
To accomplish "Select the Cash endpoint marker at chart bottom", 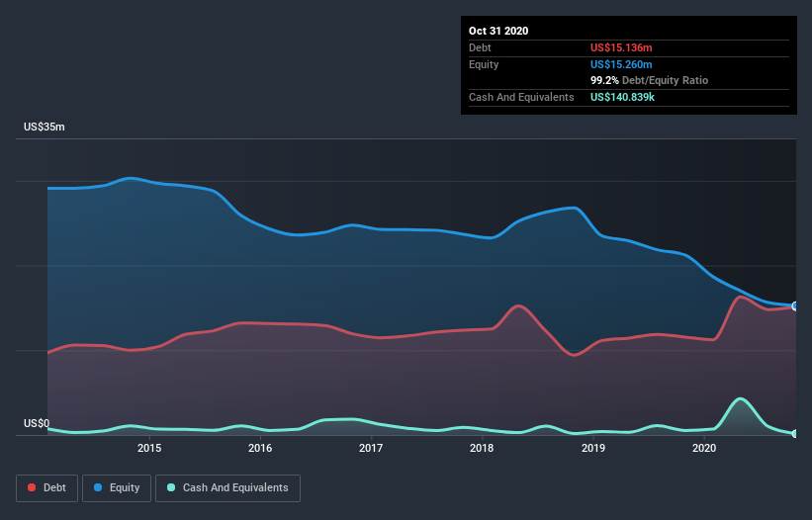I will 795,434.
